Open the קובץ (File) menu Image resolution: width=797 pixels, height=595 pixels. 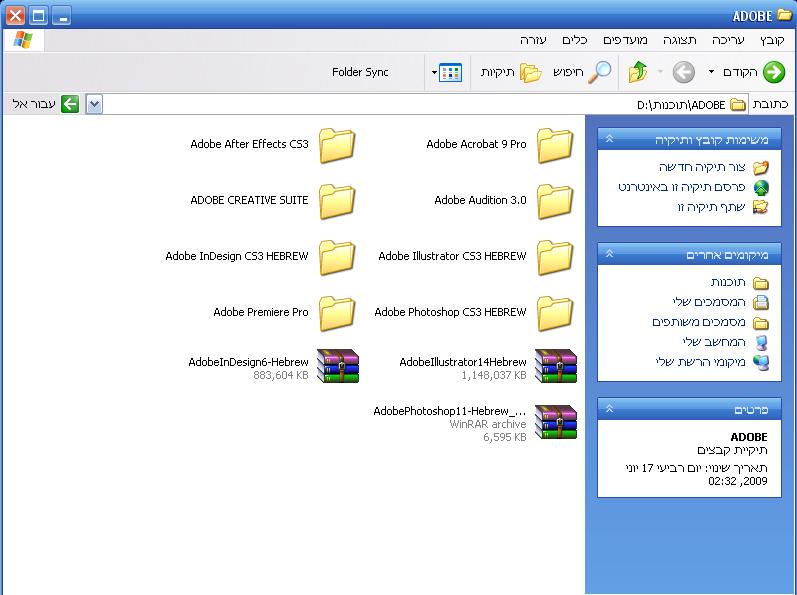point(772,40)
